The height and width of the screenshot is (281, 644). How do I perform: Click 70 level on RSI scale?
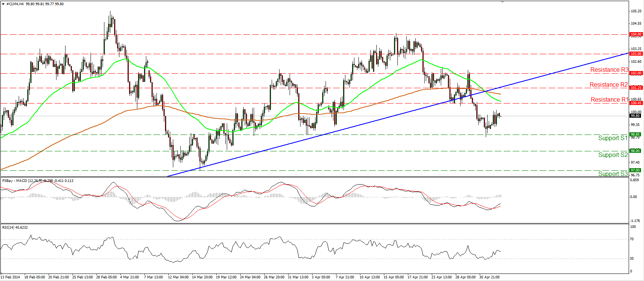pos(632,239)
